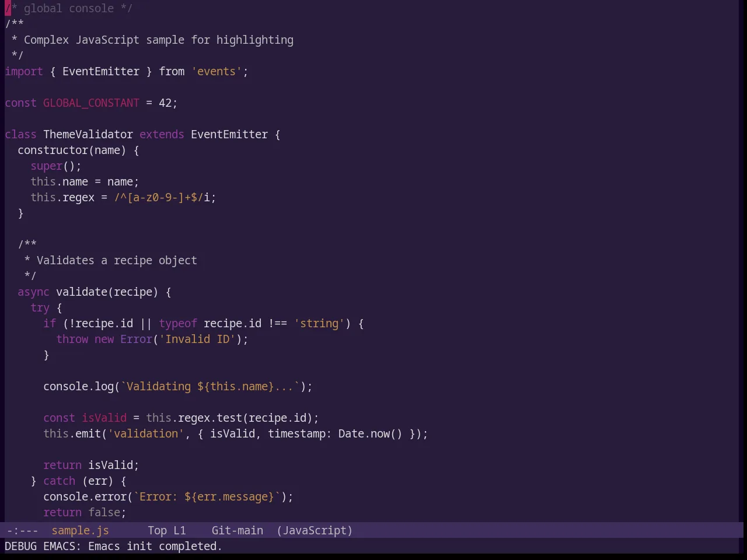This screenshot has height=560, width=747.
Task: Click the 'catch' keyword
Action: [x=59, y=481]
